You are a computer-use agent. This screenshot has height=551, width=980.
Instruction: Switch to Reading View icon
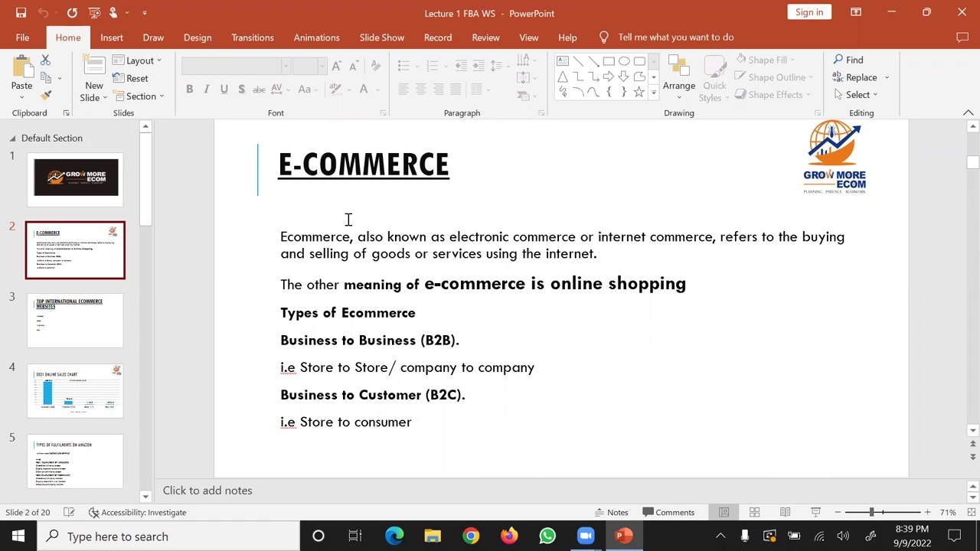[785, 513]
